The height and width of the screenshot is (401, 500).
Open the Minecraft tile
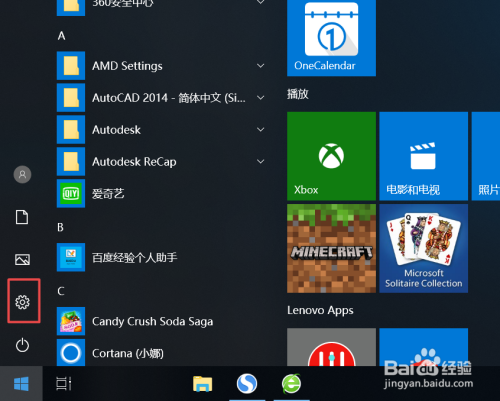(x=331, y=249)
